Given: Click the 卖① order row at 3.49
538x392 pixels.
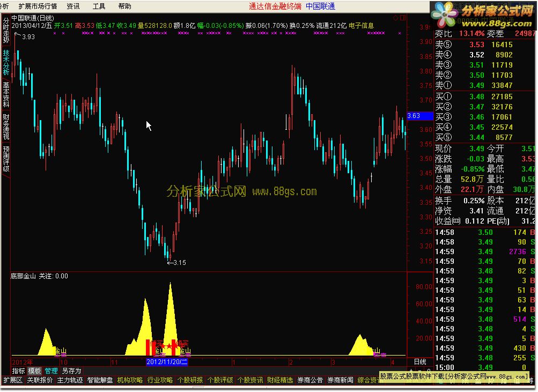Looking at the screenshot, I should coord(484,85).
